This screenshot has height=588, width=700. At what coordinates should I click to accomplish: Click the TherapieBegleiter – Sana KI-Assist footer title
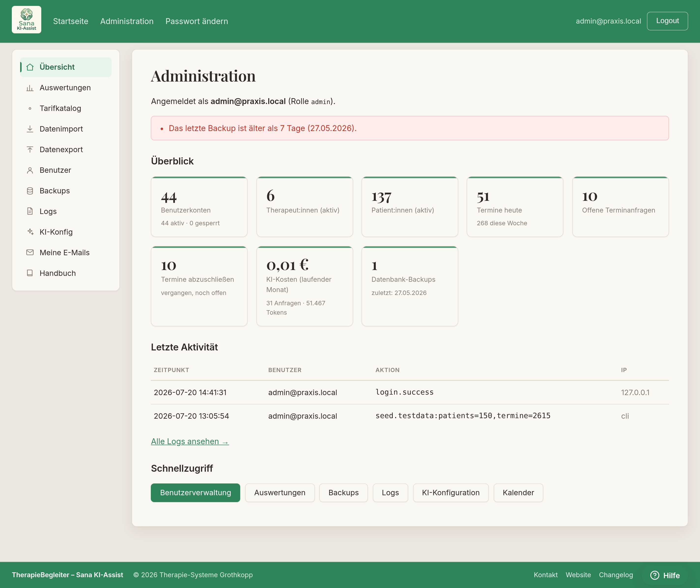67,575
